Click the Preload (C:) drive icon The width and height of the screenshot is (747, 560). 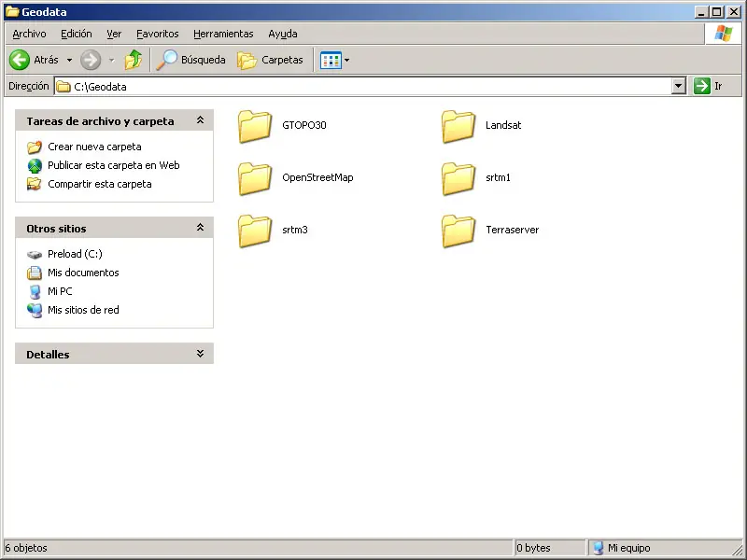[35, 255]
